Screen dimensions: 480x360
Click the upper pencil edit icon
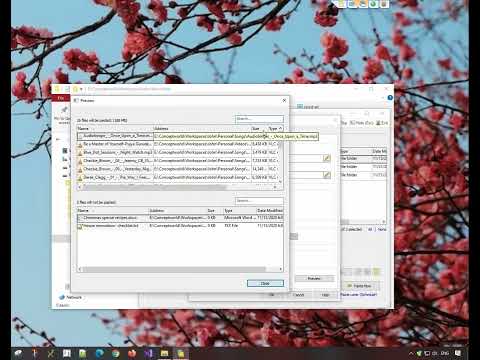click(327, 158)
